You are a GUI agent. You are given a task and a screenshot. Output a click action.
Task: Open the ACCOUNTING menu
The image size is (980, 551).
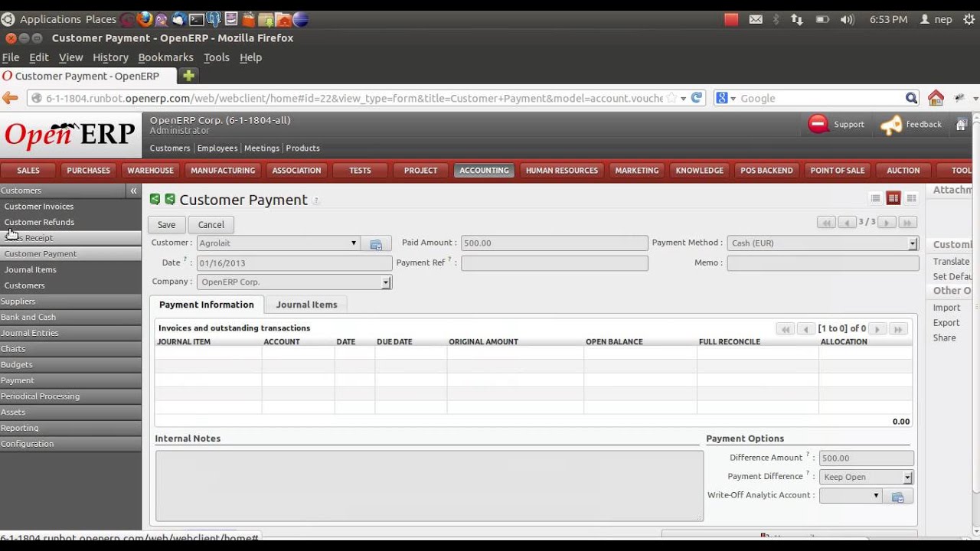pyautogui.click(x=484, y=170)
